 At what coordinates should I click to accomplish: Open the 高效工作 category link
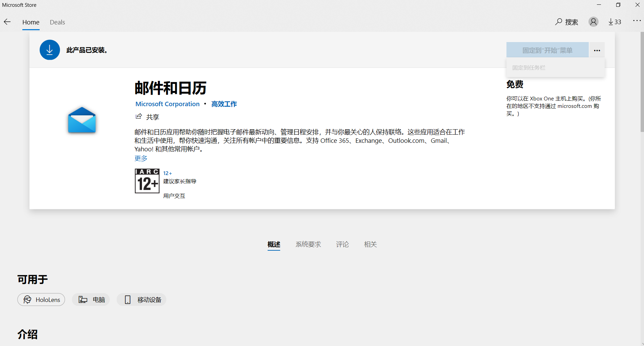pos(224,104)
